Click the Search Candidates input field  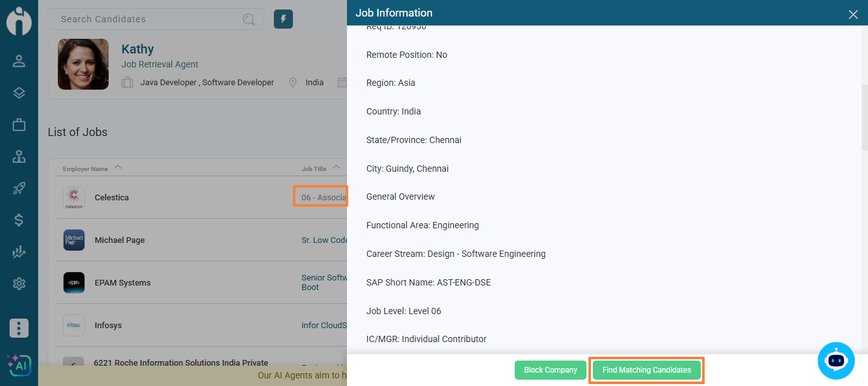(x=149, y=19)
